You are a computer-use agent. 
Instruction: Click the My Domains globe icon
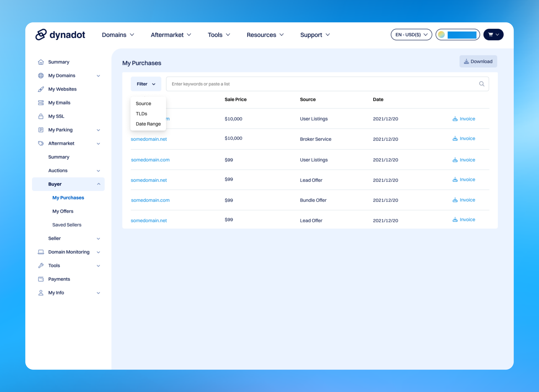41,76
